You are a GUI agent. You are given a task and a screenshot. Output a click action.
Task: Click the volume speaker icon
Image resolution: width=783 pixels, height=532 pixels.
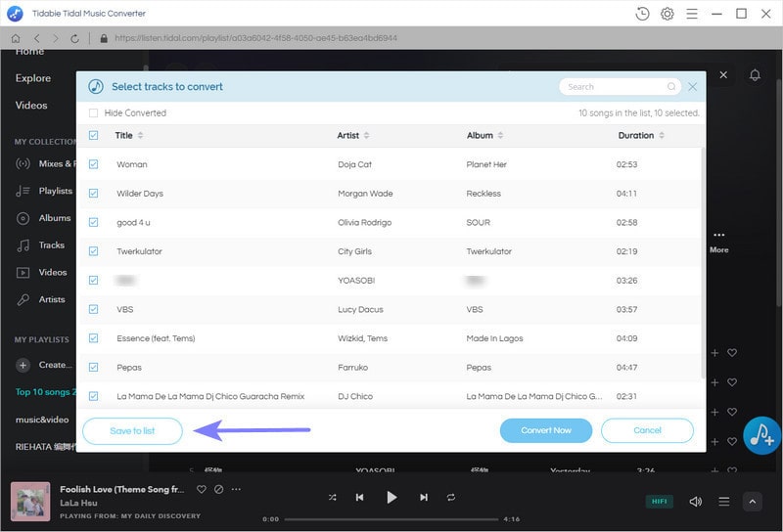click(696, 501)
